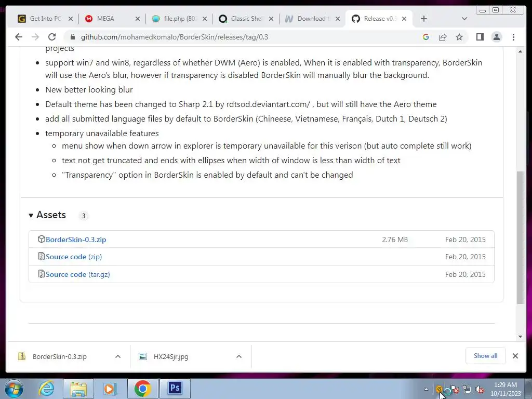Select the Release v0.3 GitHub tab
The width and height of the screenshot is (532, 399).
tap(379, 19)
